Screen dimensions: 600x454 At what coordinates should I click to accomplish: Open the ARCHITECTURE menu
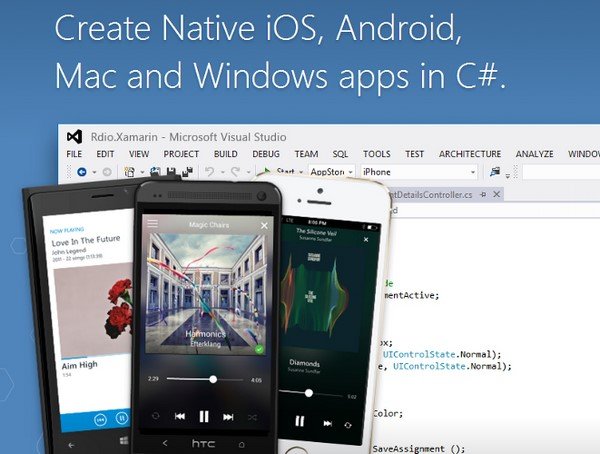(x=470, y=154)
